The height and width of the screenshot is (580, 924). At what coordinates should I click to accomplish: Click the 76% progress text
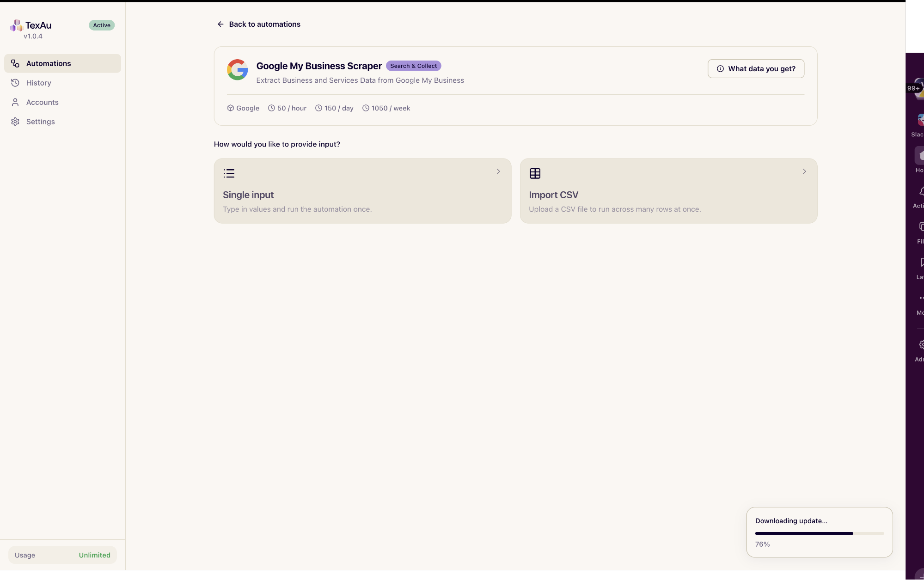pos(763,544)
